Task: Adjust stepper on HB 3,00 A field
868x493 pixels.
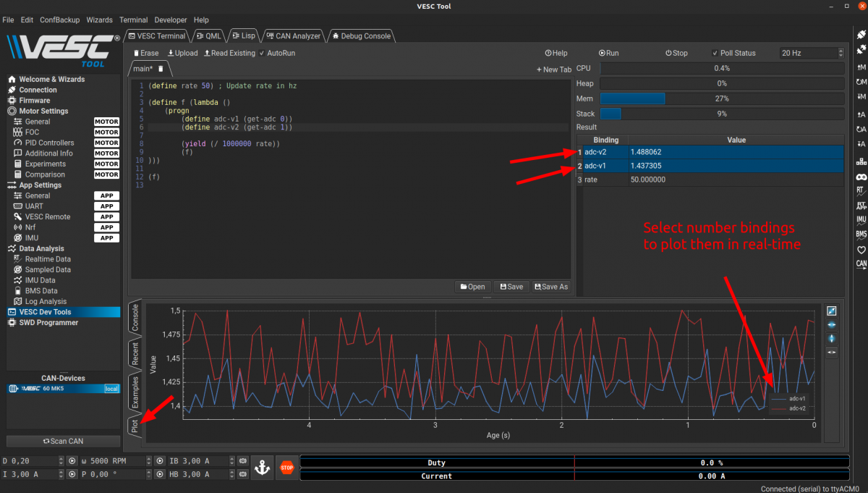Action: click(231, 475)
